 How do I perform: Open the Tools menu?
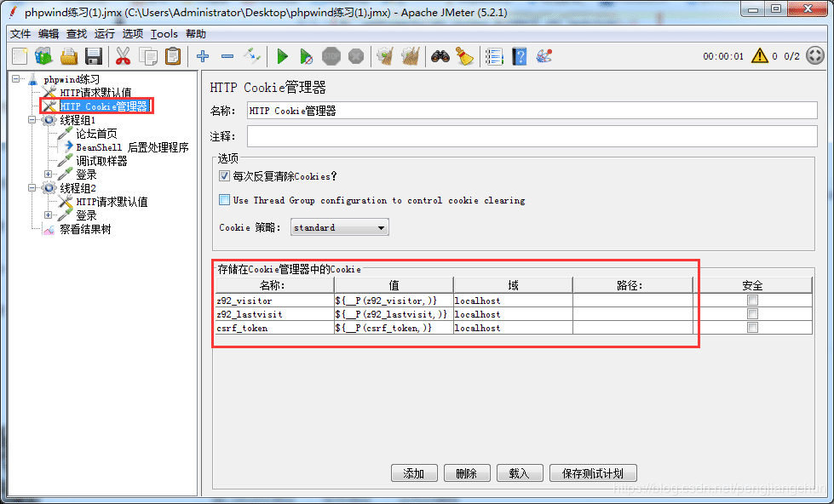pyautogui.click(x=164, y=34)
